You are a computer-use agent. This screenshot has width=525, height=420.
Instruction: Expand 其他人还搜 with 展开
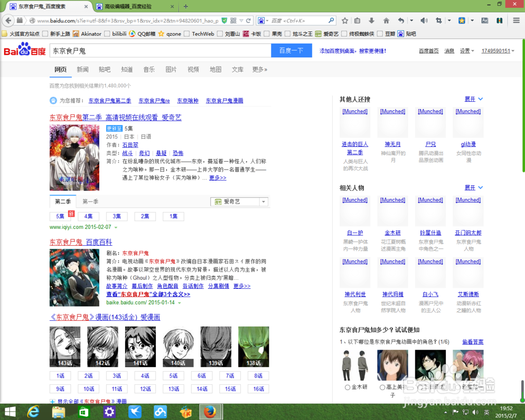[474, 99]
